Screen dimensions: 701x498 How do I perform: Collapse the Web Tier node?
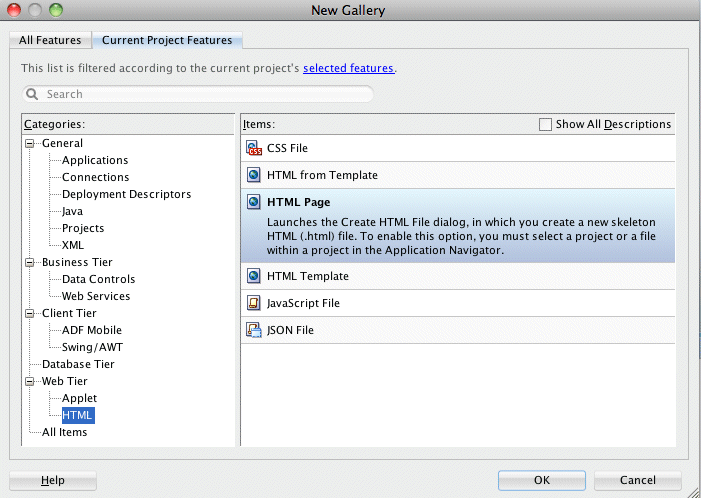31,381
